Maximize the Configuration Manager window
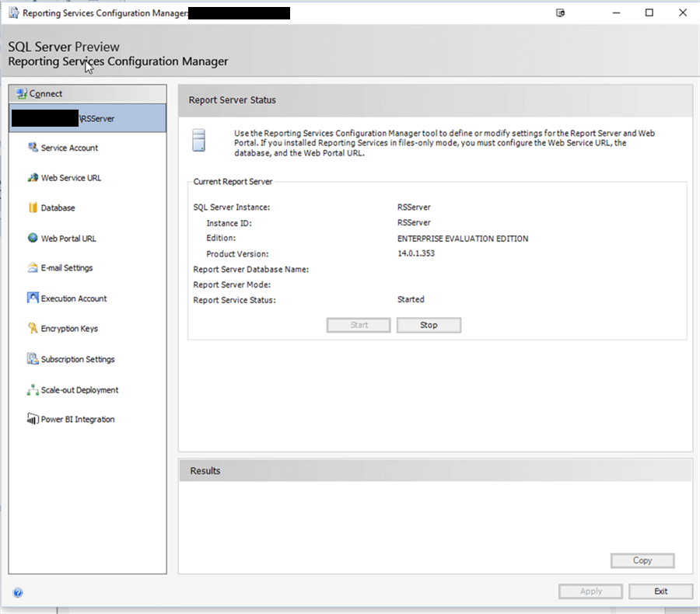The width and height of the screenshot is (700, 614). [x=649, y=13]
